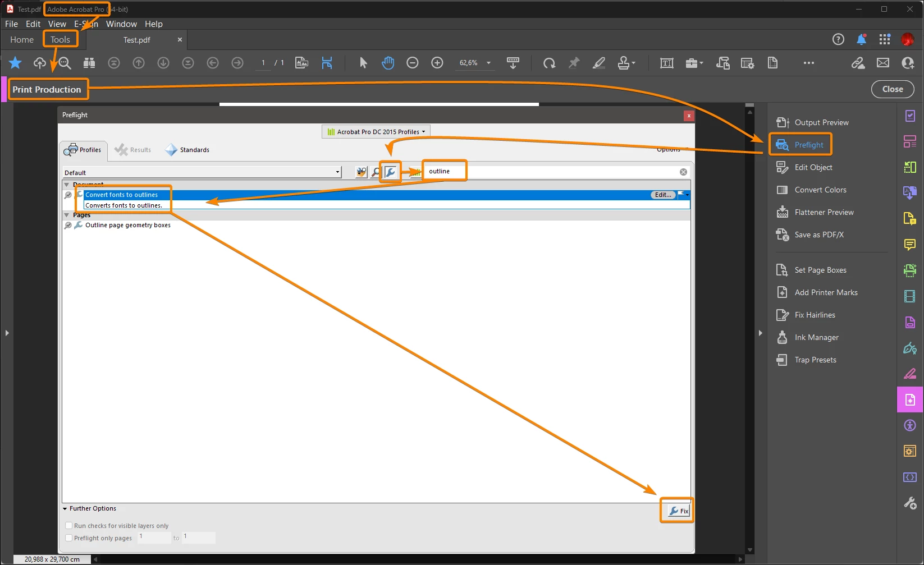Click the more tools ellipsis icon
Viewport: 924px width, 565px height.
808,63
